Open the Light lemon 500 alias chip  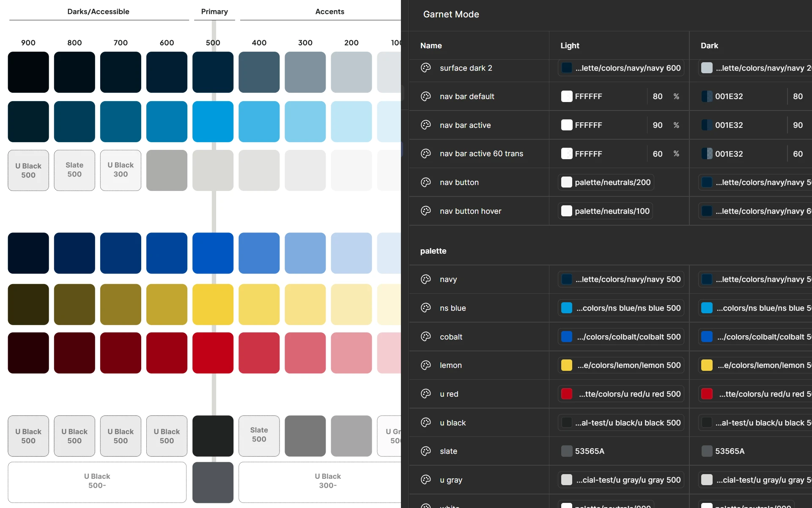[x=621, y=365]
